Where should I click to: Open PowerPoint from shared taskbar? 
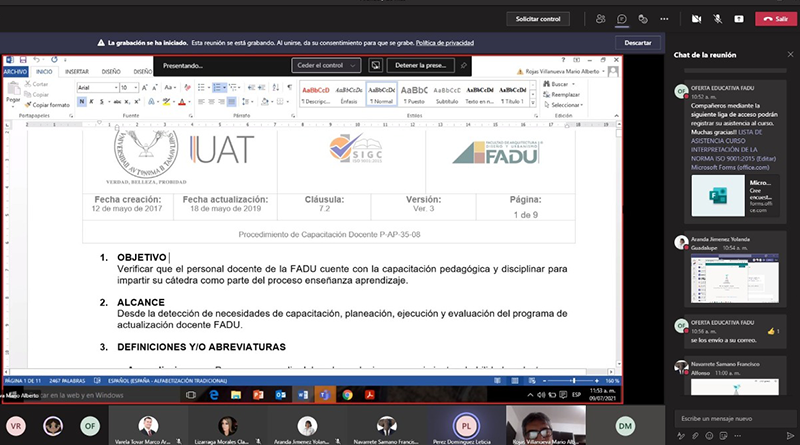coord(258,394)
